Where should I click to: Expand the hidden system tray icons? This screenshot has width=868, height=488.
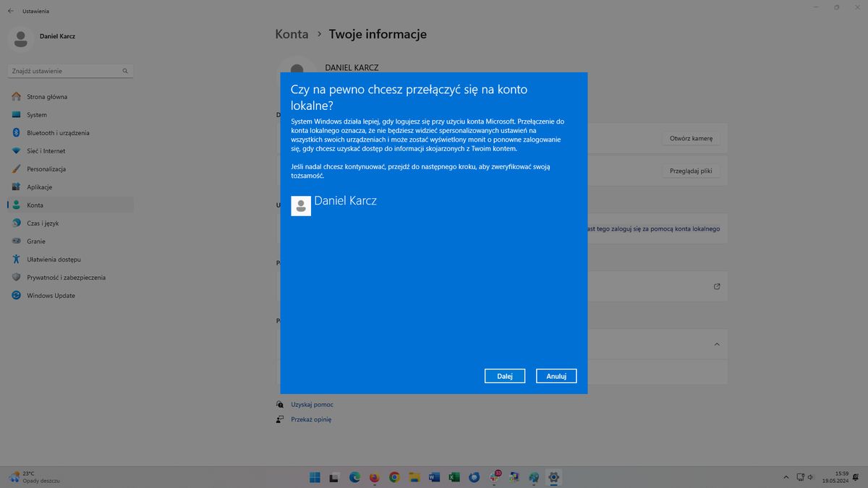click(x=786, y=477)
